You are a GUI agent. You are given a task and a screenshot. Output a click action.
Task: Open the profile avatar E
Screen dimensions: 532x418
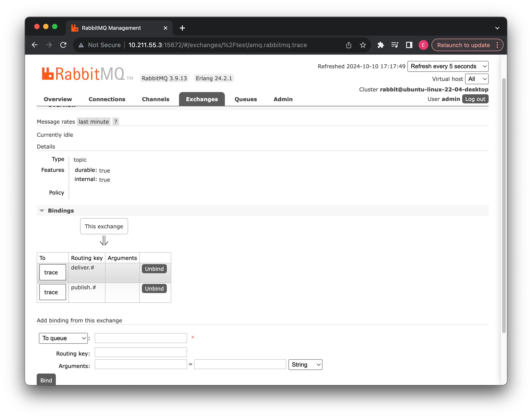(423, 45)
